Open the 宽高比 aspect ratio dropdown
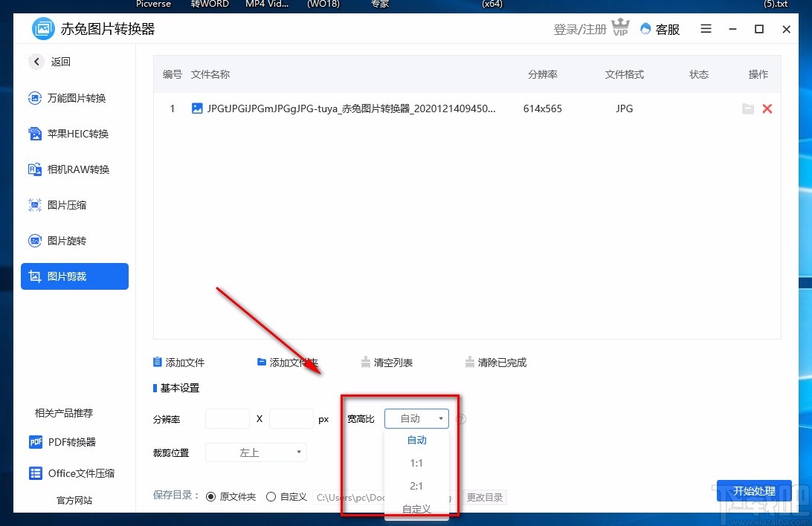 [x=416, y=418]
